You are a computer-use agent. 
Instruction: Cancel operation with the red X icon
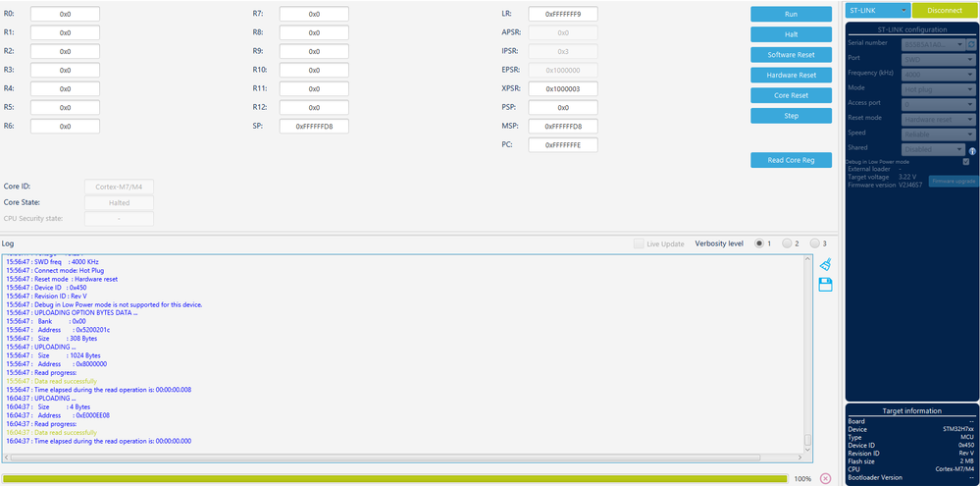[x=825, y=478]
